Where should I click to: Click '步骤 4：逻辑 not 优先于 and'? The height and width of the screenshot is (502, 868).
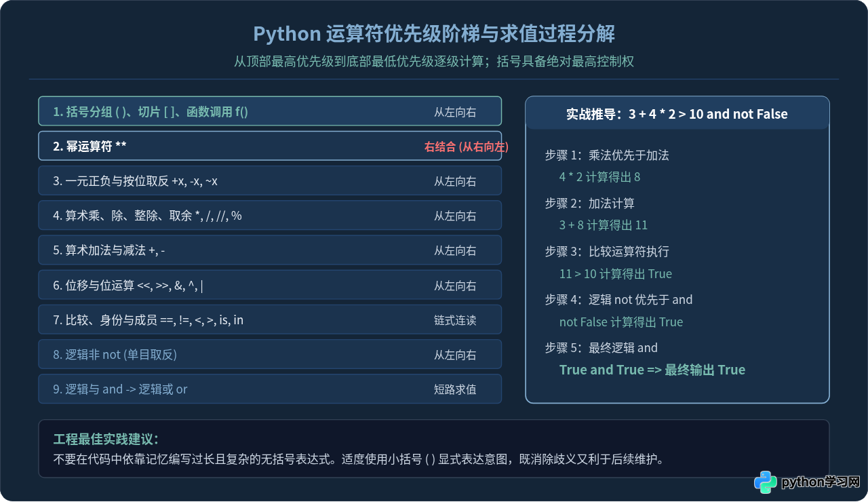tap(619, 300)
